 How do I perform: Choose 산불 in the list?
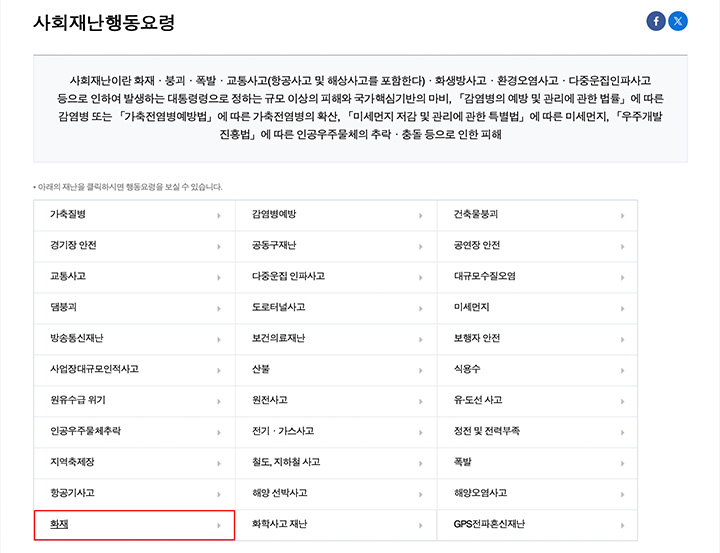(x=336, y=370)
